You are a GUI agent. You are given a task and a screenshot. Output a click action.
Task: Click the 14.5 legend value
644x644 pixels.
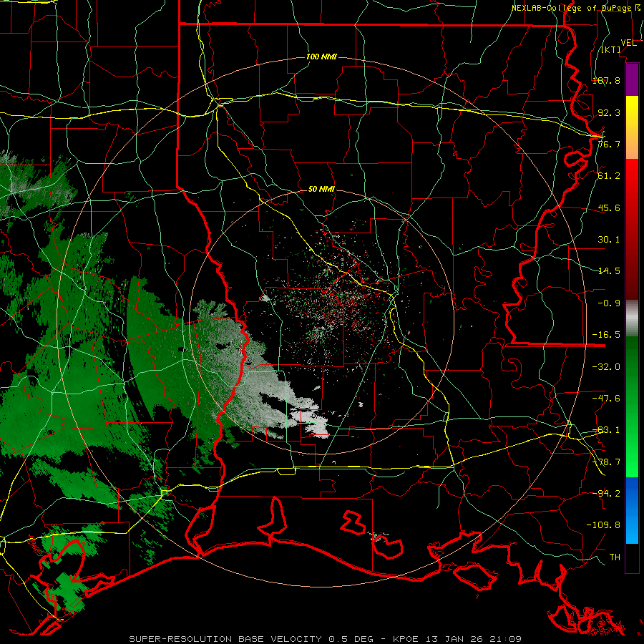(x=609, y=271)
